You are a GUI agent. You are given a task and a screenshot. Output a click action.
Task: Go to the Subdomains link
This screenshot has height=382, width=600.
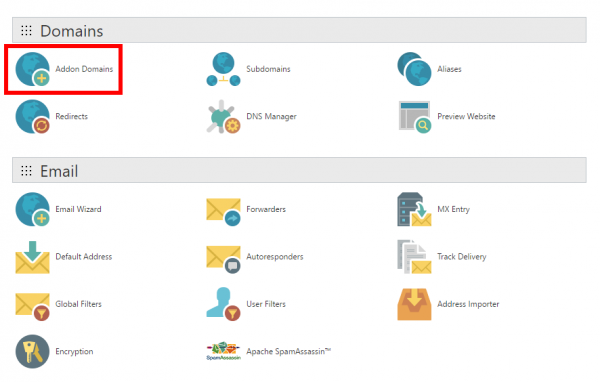[268, 69]
